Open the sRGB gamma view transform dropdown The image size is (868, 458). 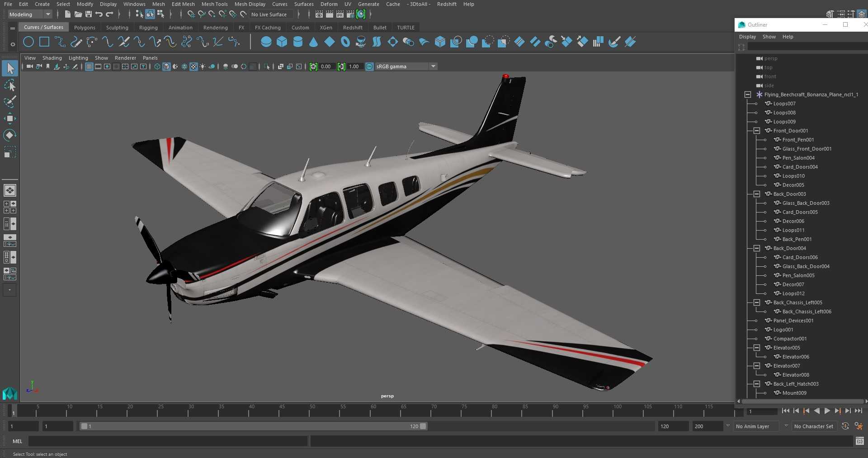pyautogui.click(x=406, y=66)
